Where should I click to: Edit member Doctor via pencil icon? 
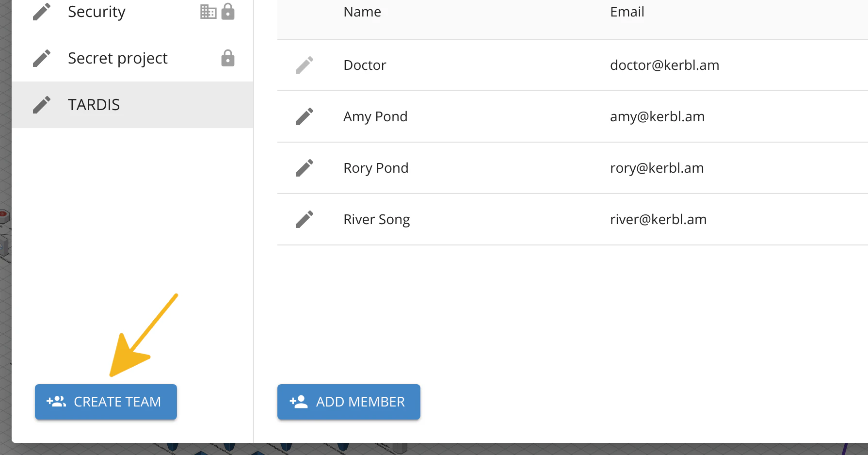[305, 65]
